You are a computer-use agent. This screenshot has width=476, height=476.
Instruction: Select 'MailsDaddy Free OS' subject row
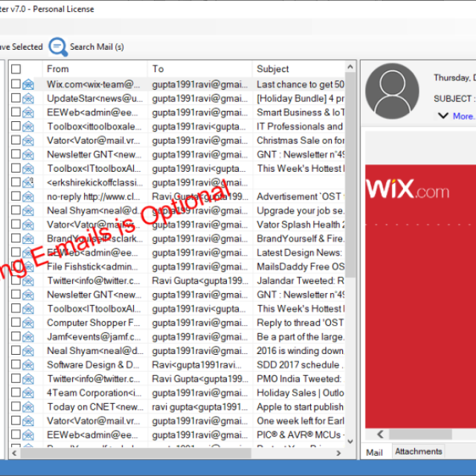click(x=300, y=266)
